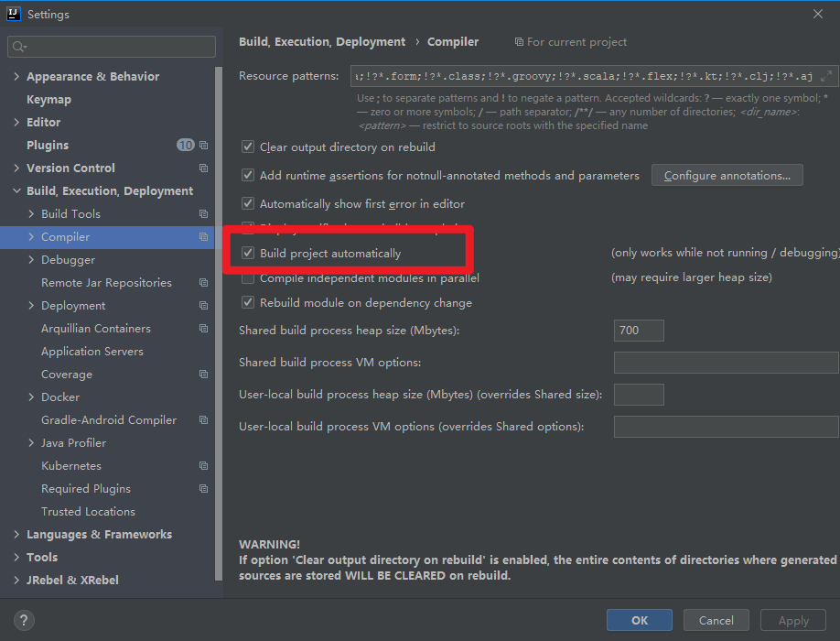Viewport: 840px width, 641px height.
Task: Disable Rebuild module on dependency change
Action: (x=248, y=303)
